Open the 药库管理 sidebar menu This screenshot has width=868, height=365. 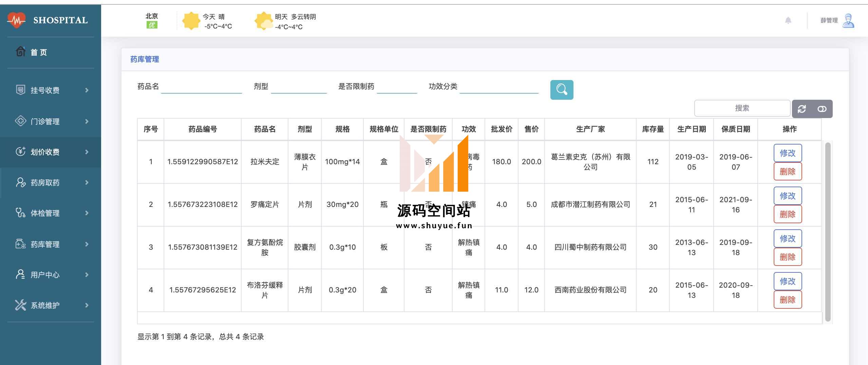click(x=45, y=244)
